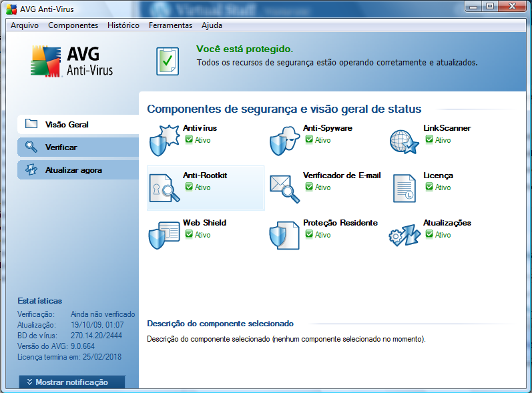The image size is (532, 393).
Task: Open the Ferramentas menu
Action: tap(170, 25)
